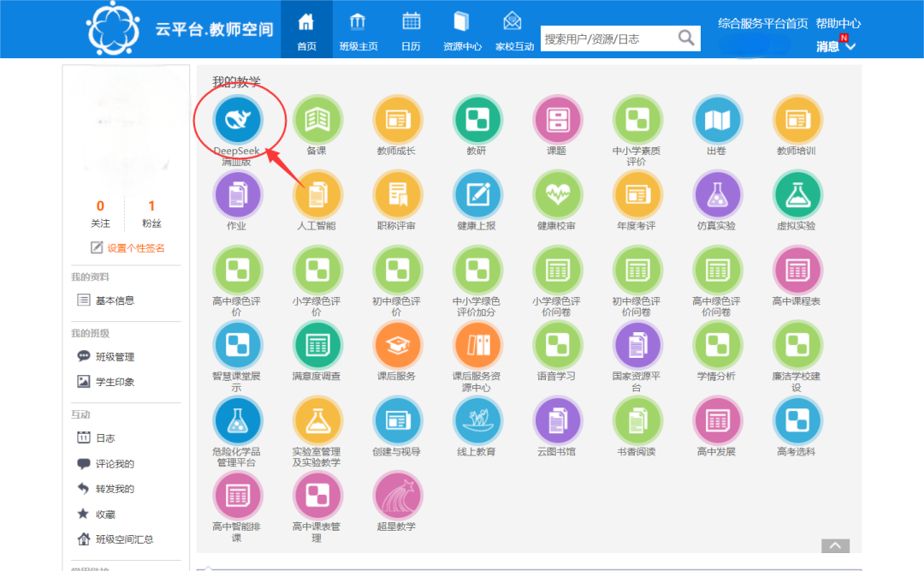
Task: Select 班级管理 in the sidebar
Action: (115, 357)
